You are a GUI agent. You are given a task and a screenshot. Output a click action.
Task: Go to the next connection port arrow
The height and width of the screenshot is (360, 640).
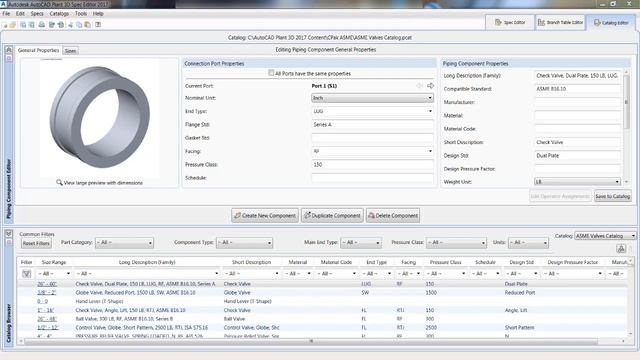pos(430,86)
